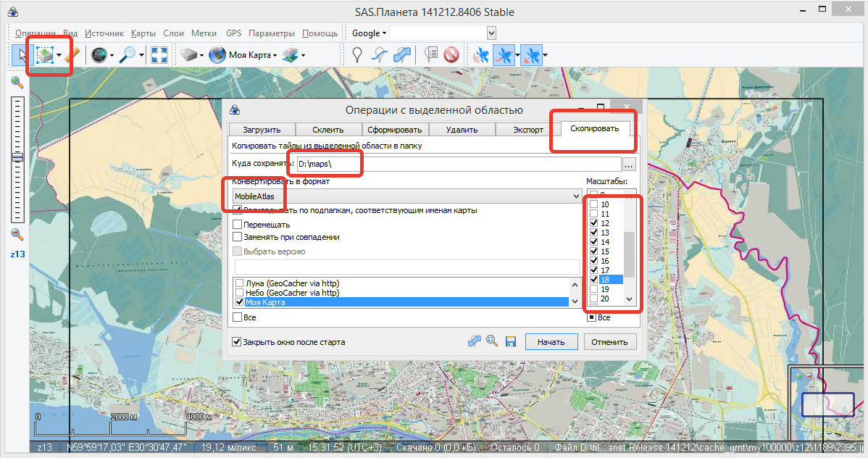Screen dimensions: 868x458
Task: Select the arrow pointer tool in toolbar
Action: 21,55
